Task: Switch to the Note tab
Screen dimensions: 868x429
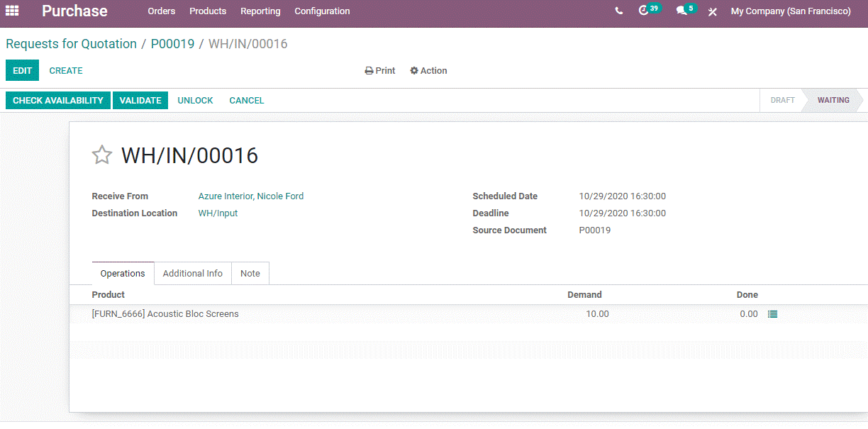Action: 250,274
